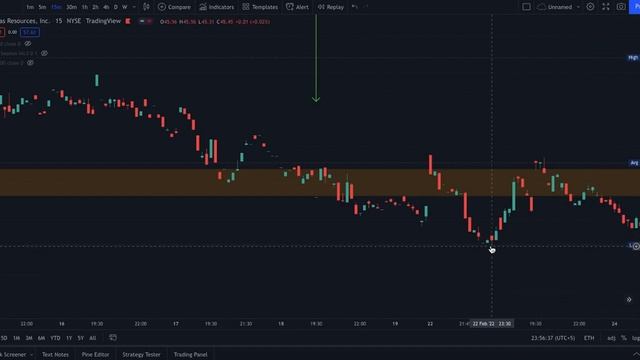
Task: Click the double-chevron scroll-to-latest icon
Action: [x=629, y=300]
